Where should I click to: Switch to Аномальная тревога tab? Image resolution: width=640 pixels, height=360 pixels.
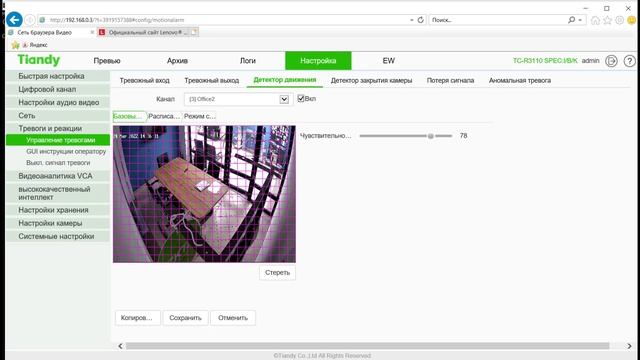pos(520,80)
